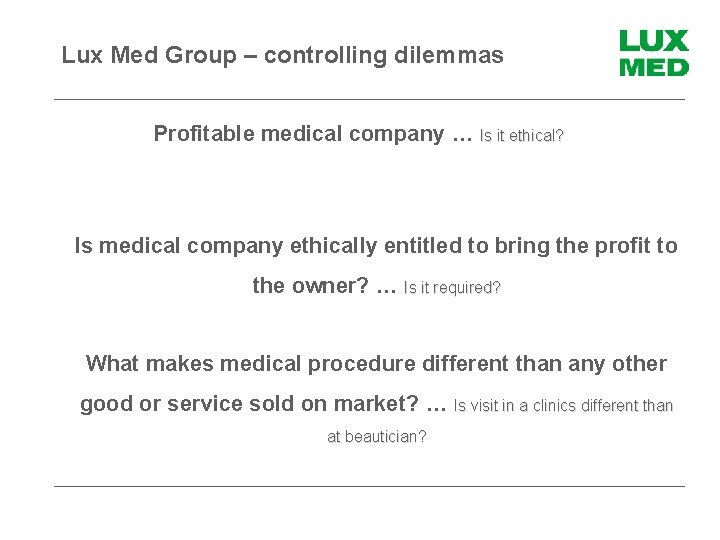Click the green word MED in the logo
720x540 pixels.
(654, 67)
